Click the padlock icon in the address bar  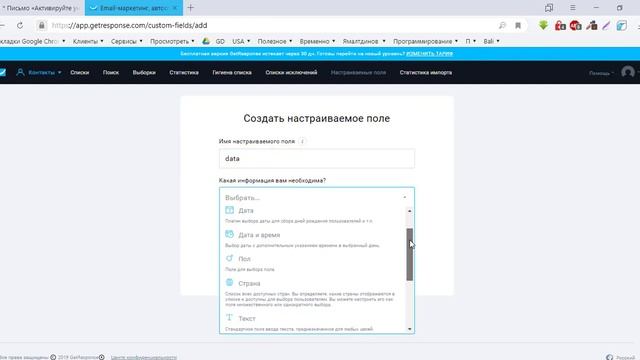41,25
